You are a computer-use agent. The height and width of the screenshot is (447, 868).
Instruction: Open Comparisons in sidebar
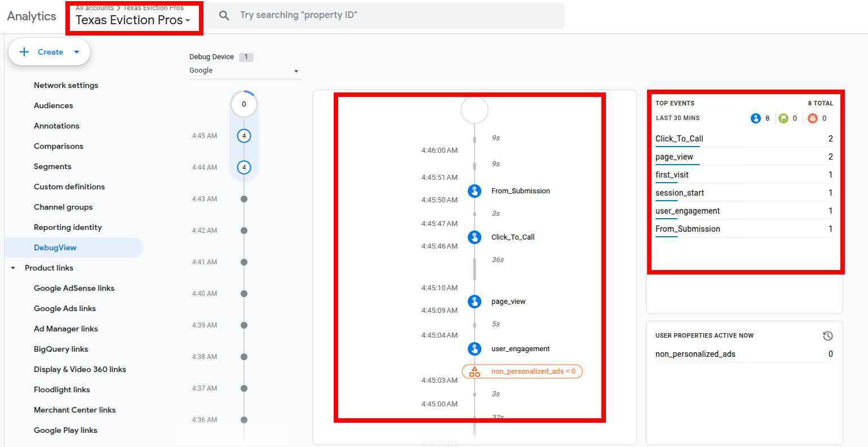coord(59,147)
